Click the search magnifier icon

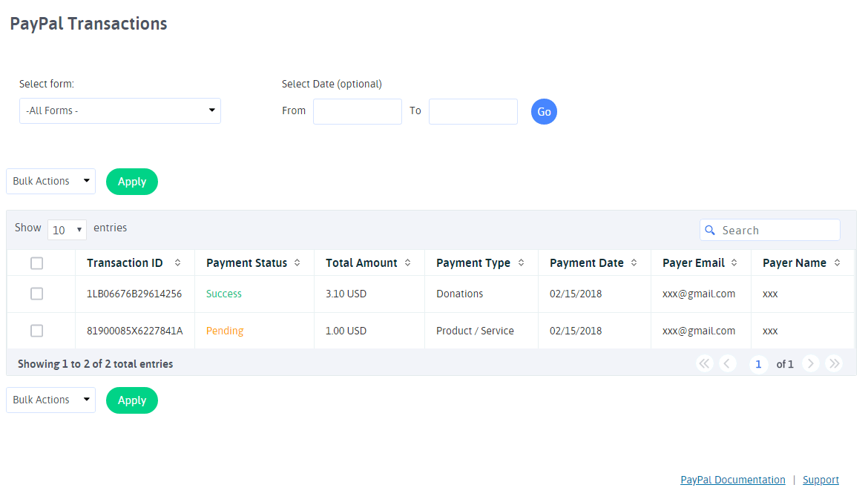point(710,230)
